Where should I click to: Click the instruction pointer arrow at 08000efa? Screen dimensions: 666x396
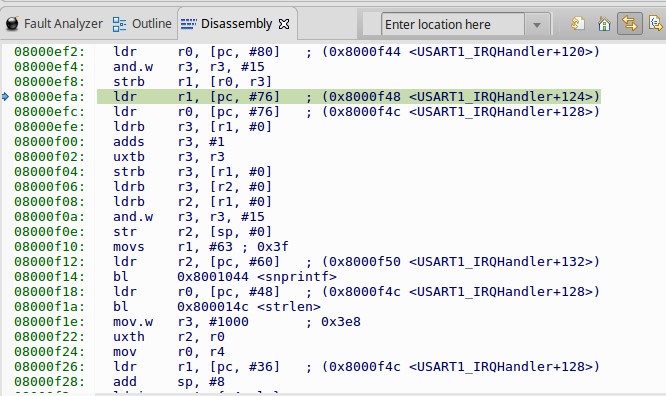(5, 97)
